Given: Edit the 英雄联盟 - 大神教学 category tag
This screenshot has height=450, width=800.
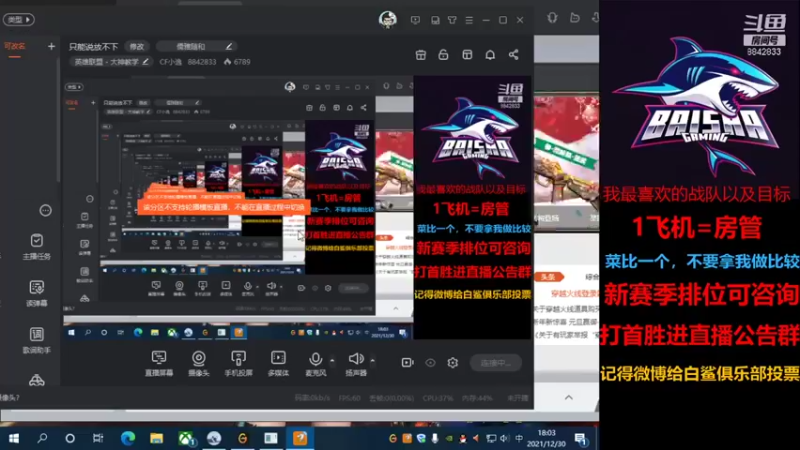Looking at the screenshot, I should coord(111,62).
